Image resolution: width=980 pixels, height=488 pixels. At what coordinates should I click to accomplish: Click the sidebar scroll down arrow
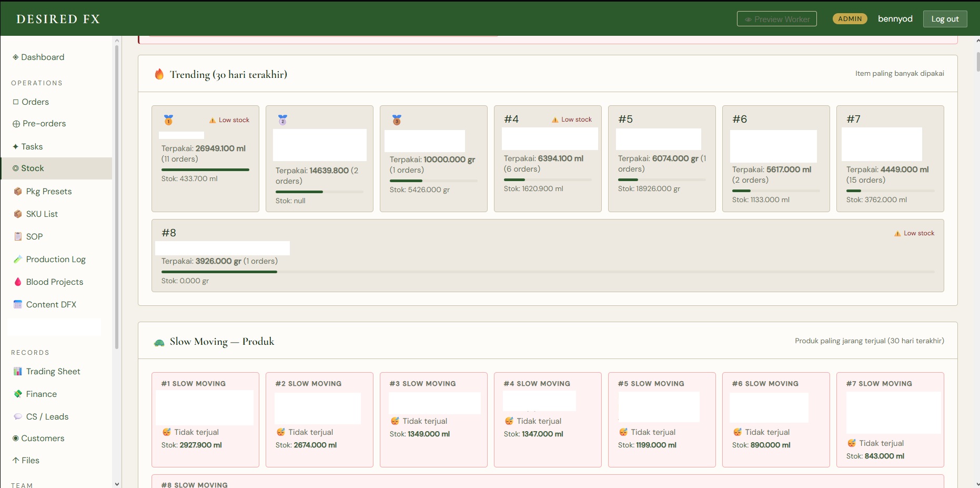(117, 484)
